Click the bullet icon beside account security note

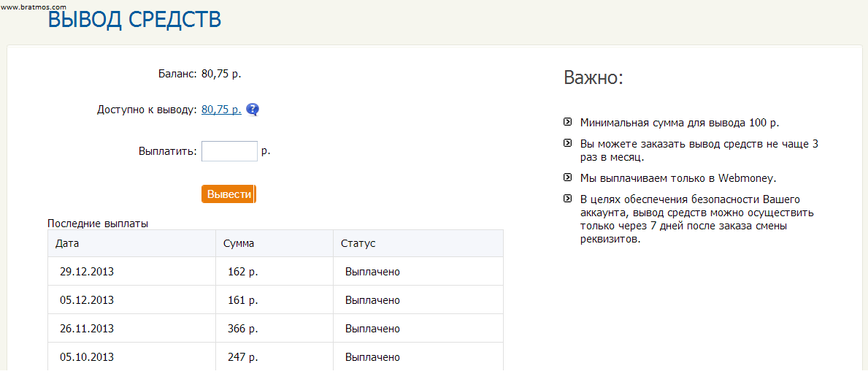point(568,199)
